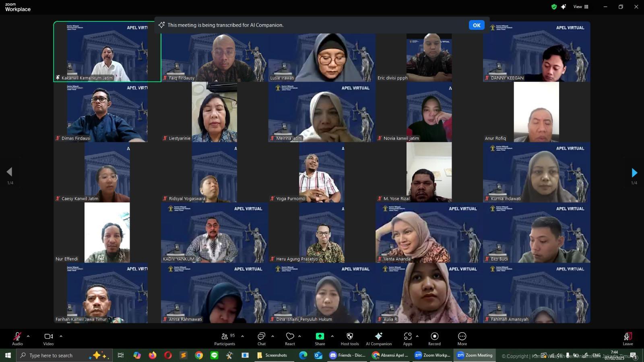Open the Participants panel

tap(225, 339)
